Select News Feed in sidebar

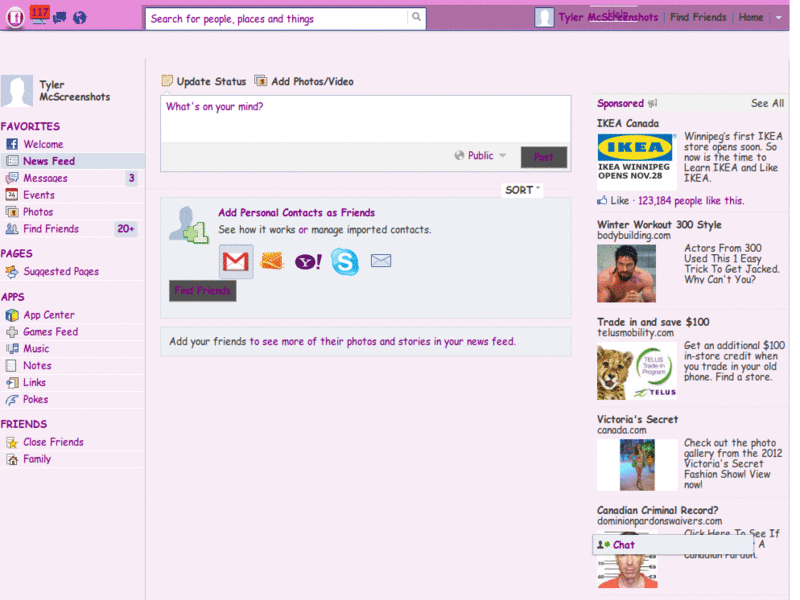point(72,161)
